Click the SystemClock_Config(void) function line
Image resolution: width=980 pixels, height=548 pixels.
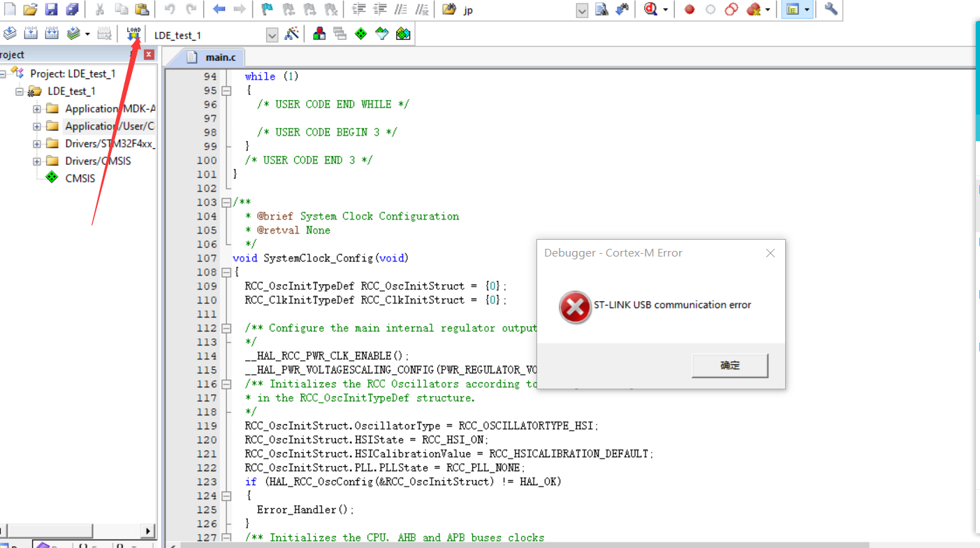coord(321,258)
